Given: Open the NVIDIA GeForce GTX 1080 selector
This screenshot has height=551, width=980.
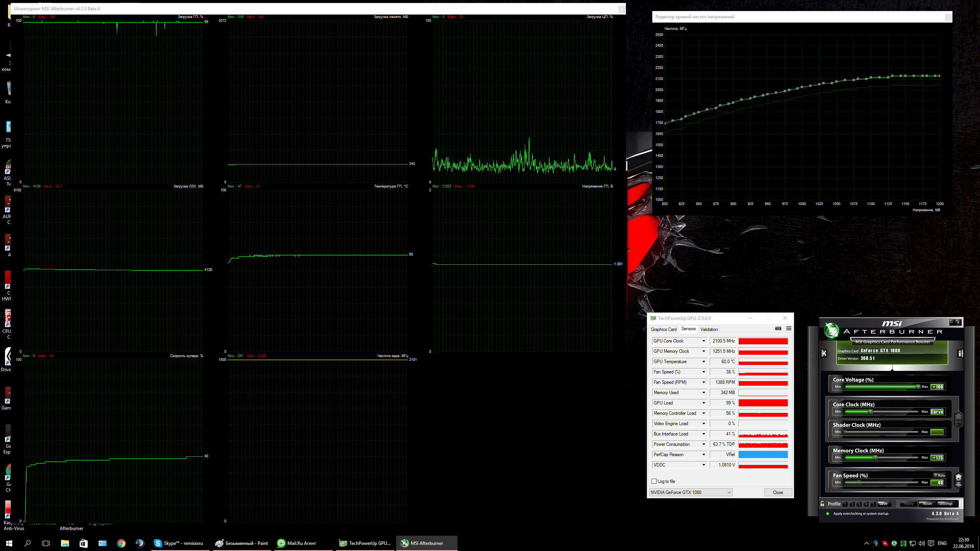Looking at the screenshot, I should (691, 492).
